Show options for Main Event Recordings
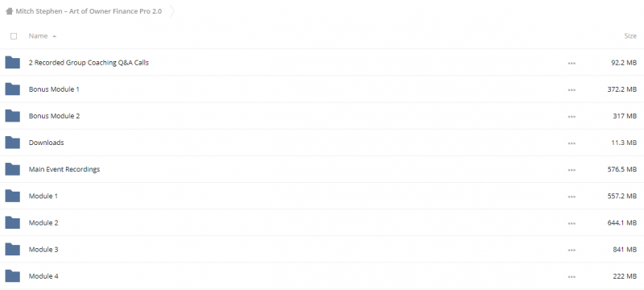 pos(572,170)
